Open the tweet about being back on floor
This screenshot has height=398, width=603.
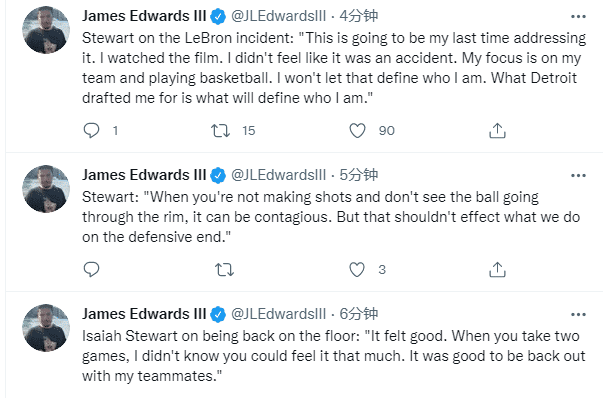pyautogui.click(x=333, y=356)
